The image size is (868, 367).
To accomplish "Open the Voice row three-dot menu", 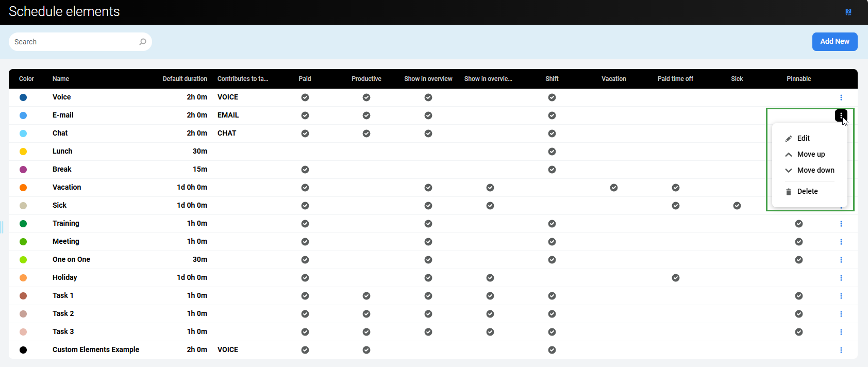I will [841, 97].
